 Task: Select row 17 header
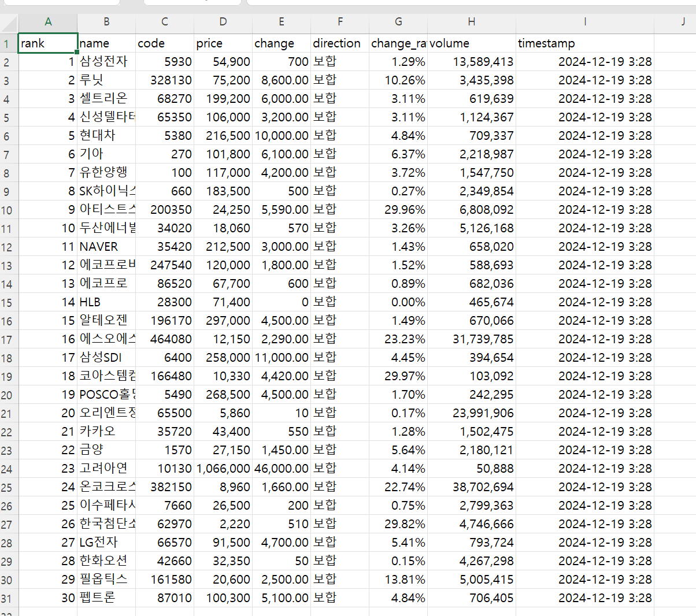[8, 340]
